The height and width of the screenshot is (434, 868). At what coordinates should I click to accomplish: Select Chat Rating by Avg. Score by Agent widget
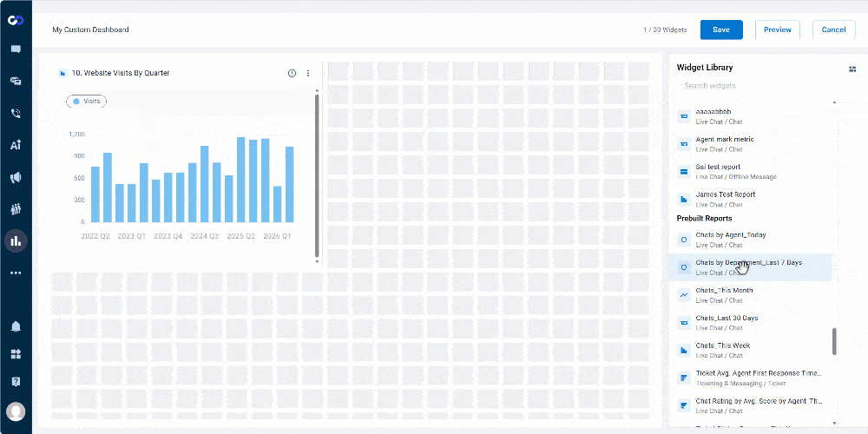pos(750,405)
